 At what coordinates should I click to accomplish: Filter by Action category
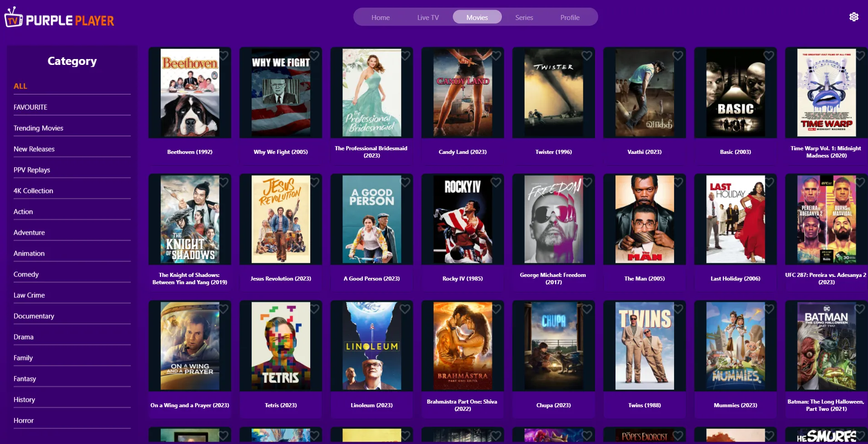[72, 212]
